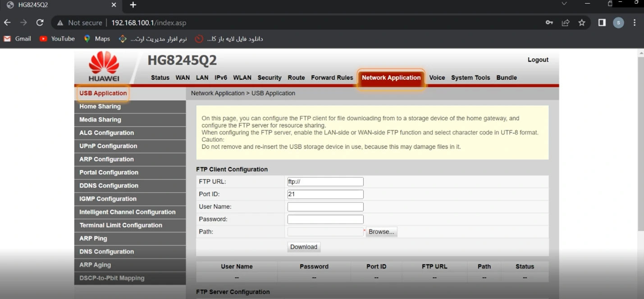
Task: Open the LAN tab
Action: coord(202,77)
